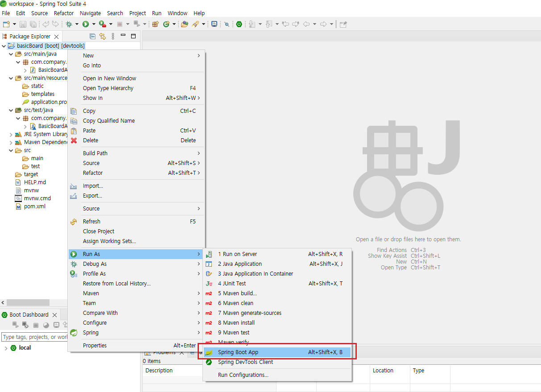Screen dimensions: 541x392
Task: Expand the JRE System Library node
Action: [11, 134]
